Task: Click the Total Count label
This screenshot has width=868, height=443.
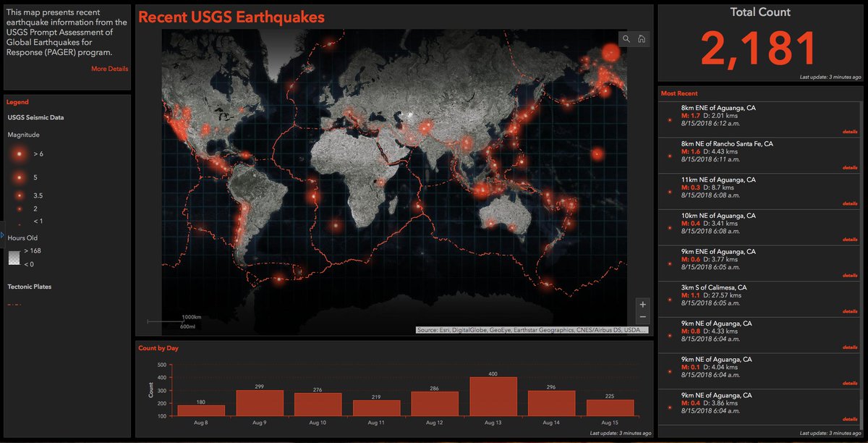Action: (x=759, y=12)
